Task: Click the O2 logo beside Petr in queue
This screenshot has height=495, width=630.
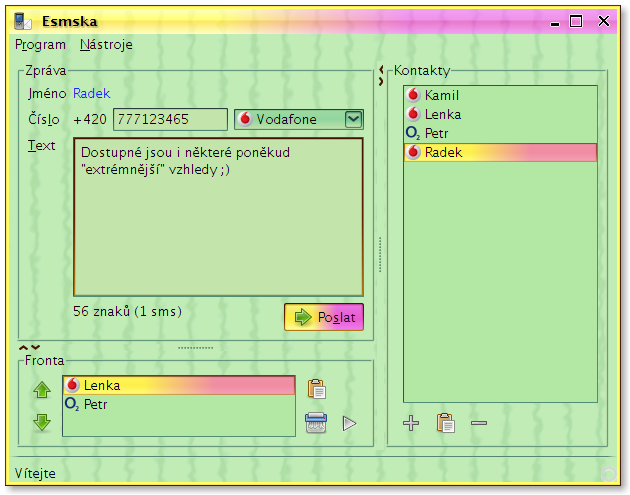Action: coord(72,404)
